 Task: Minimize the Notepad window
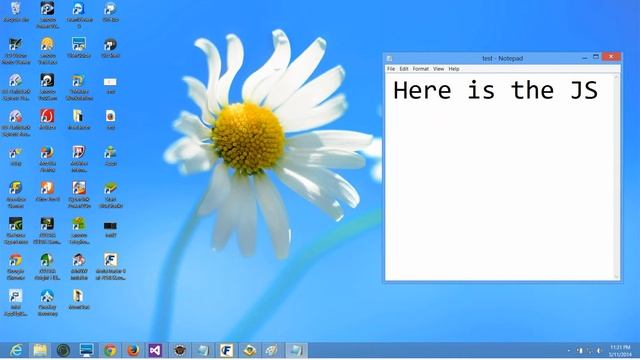(584, 58)
